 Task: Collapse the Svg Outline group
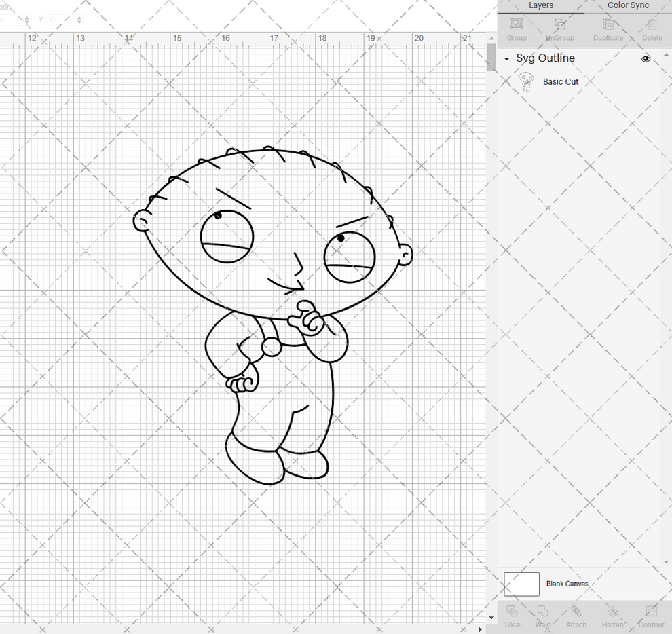pyautogui.click(x=505, y=59)
